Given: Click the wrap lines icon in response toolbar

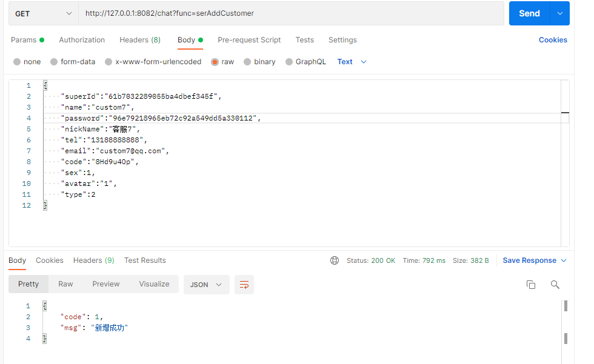Looking at the screenshot, I should 244,285.
